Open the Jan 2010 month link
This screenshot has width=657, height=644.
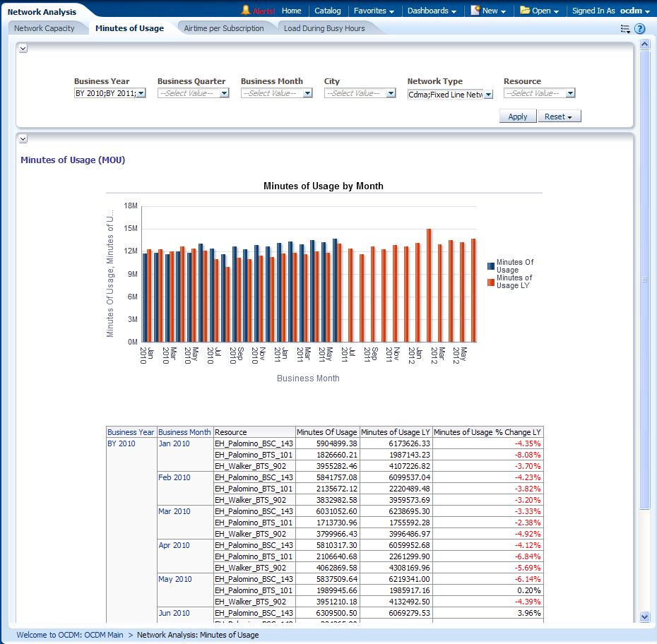174,443
